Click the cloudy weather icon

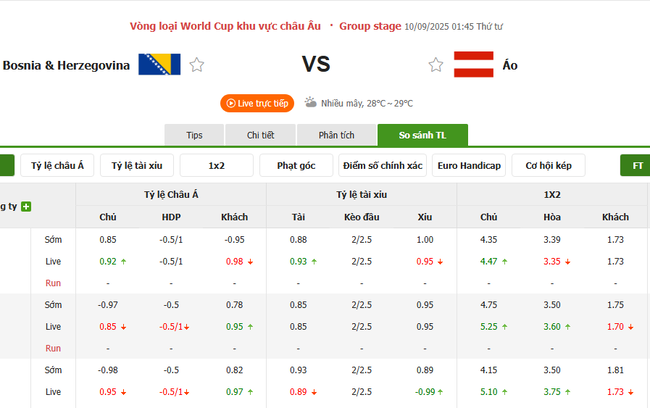click(311, 102)
